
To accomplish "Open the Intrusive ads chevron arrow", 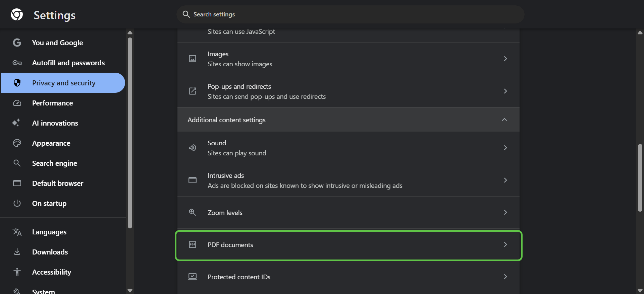I will pyautogui.click(x=505, y=180).
